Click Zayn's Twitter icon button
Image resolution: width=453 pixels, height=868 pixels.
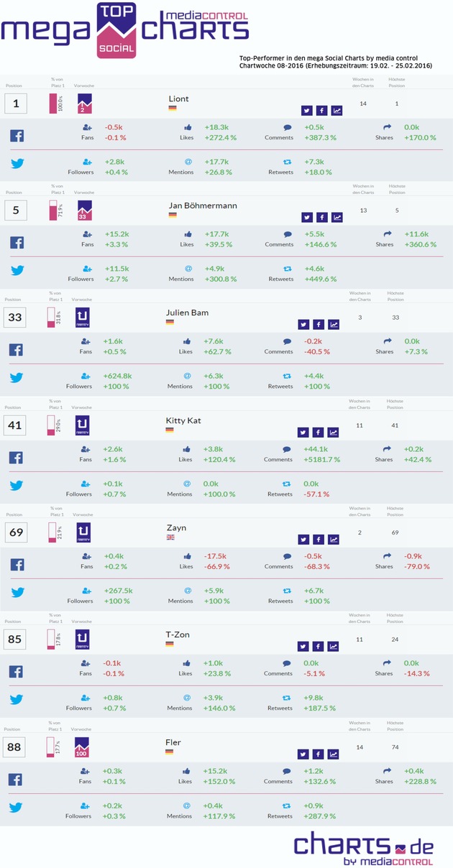305,540
